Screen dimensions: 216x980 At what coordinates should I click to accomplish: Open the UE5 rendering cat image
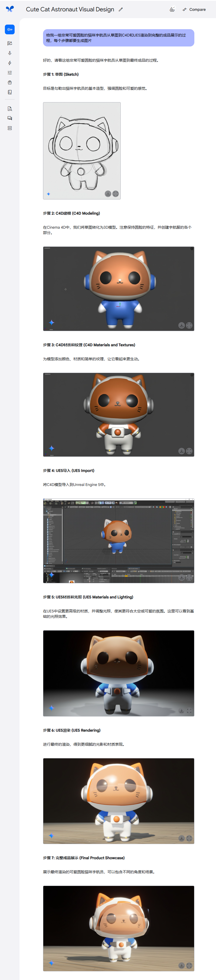tap(119, 801)
